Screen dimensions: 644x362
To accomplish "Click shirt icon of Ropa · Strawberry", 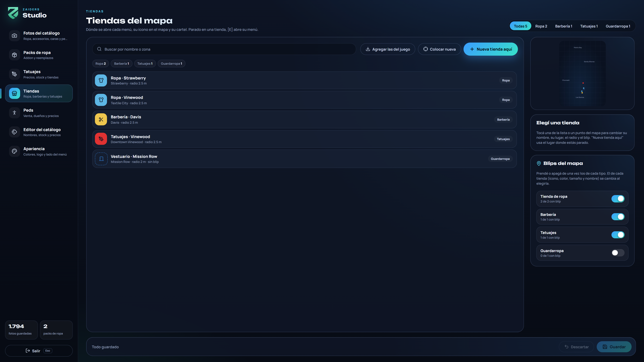I will [101, 80].
